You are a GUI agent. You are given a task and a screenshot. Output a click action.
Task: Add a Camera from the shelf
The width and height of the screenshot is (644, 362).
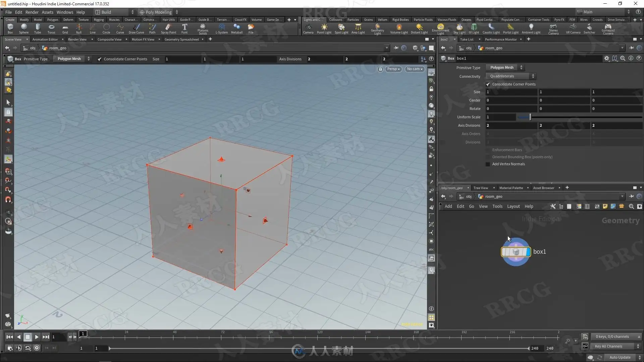[308, 28]
